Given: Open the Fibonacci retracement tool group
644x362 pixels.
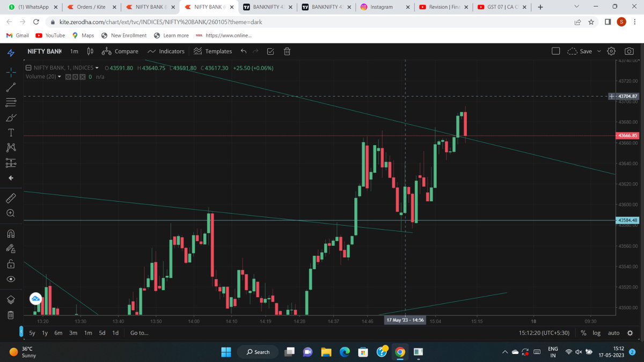Looking at the screenshot, I should (x=11, y=102).
